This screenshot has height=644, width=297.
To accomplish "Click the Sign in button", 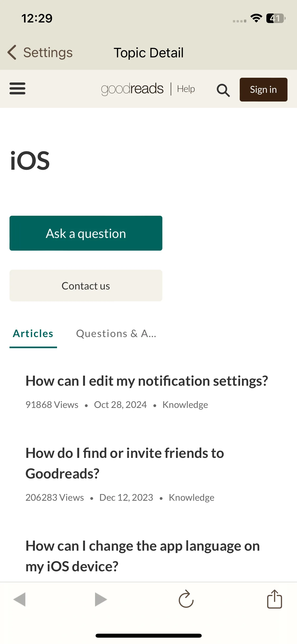I will pyautogui.click(x=263, y=90).
